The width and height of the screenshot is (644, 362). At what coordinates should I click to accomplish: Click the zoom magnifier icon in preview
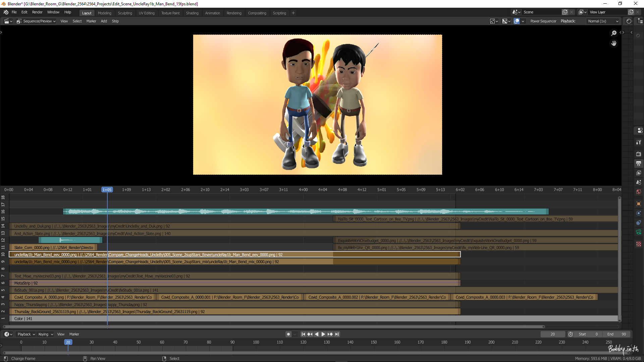point(614,33)
